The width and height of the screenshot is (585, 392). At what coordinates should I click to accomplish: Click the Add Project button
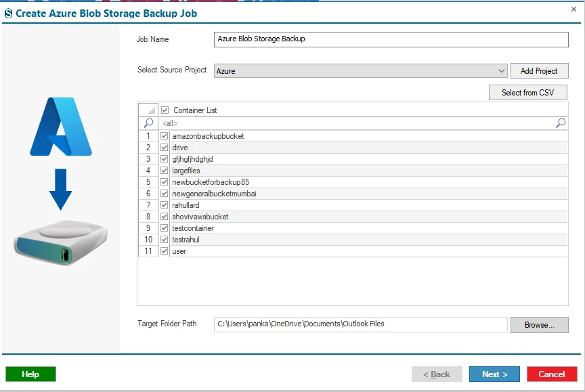point(539,71)
